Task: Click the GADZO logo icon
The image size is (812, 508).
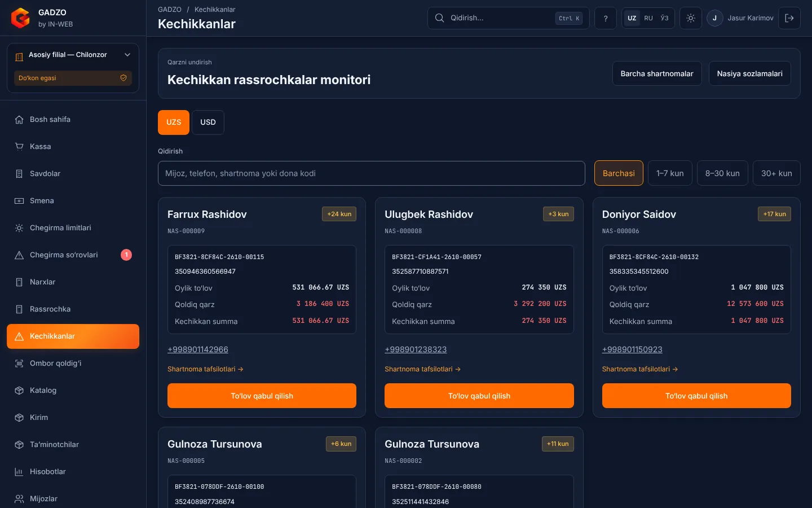Action: click(20, 18)
